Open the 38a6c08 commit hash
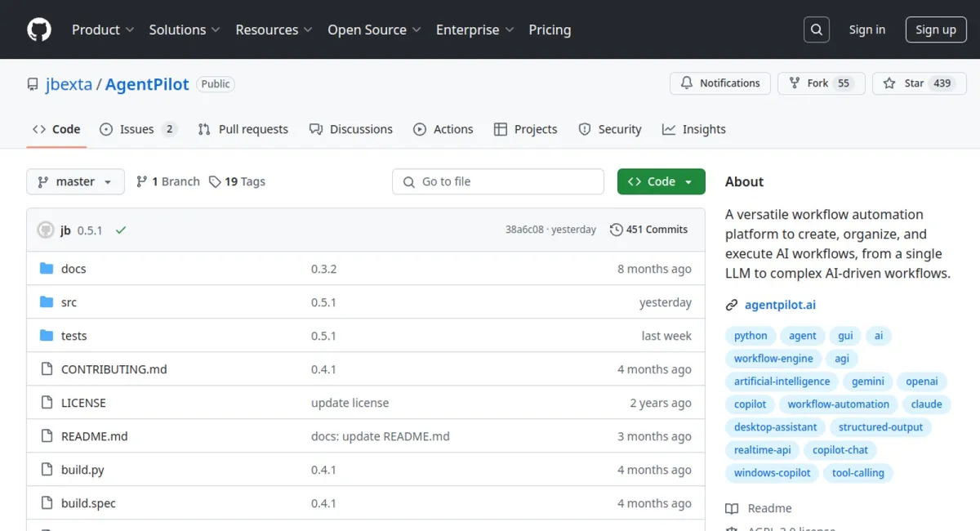The height and width of the screenshot is (531, 980). [524, 230]
